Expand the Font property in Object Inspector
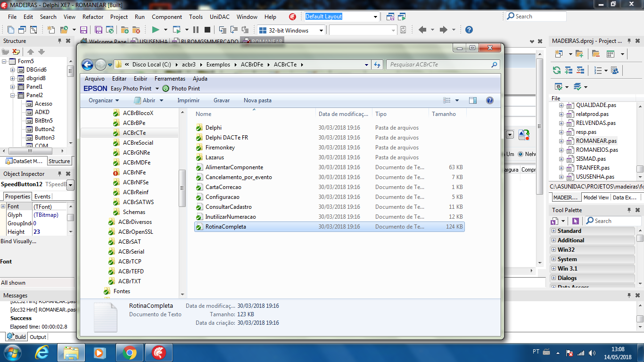The height and width of the screenshot is (362, 644). tap(3, 206)
